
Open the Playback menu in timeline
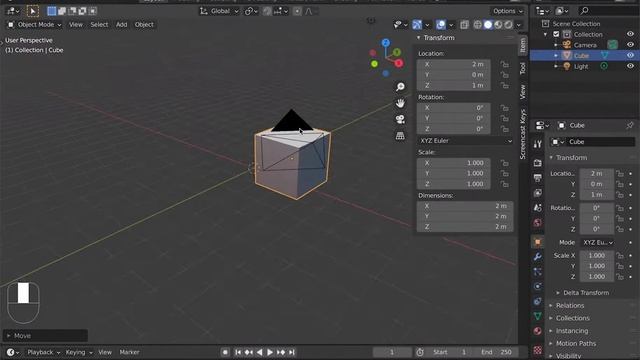pos(43,352)
